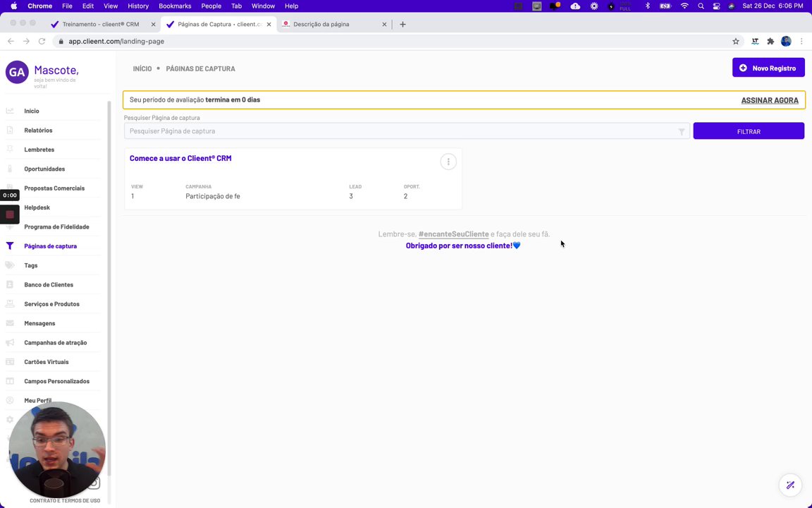Click the browser address bar
The height and width of the screenshot is (508, 812).
click(393, 42)
